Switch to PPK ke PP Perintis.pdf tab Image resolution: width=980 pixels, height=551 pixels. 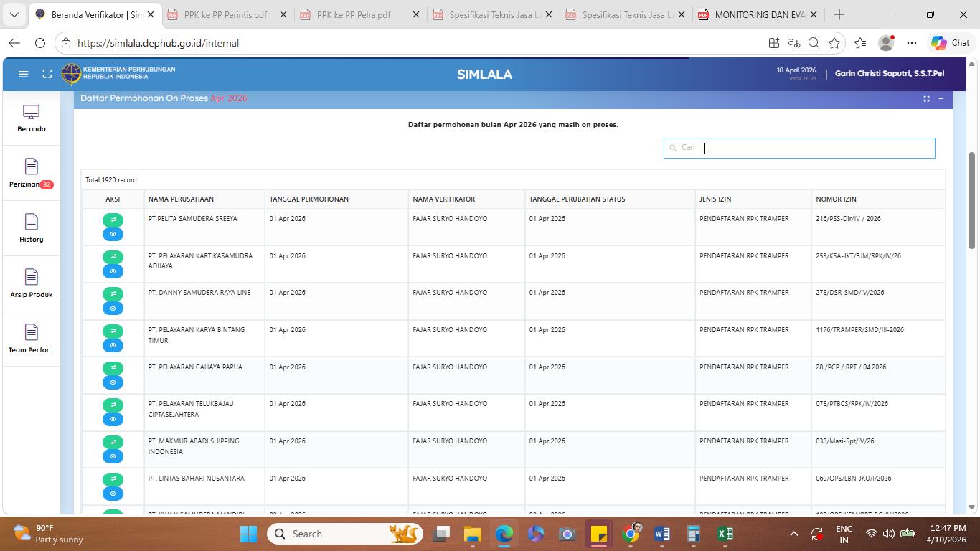(225, 14)
